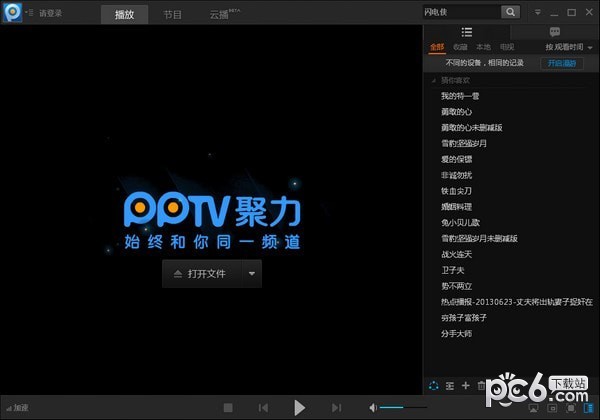Switch to the 播放 tab
Screen dimensions: 600x420
[x=124, y=15]
